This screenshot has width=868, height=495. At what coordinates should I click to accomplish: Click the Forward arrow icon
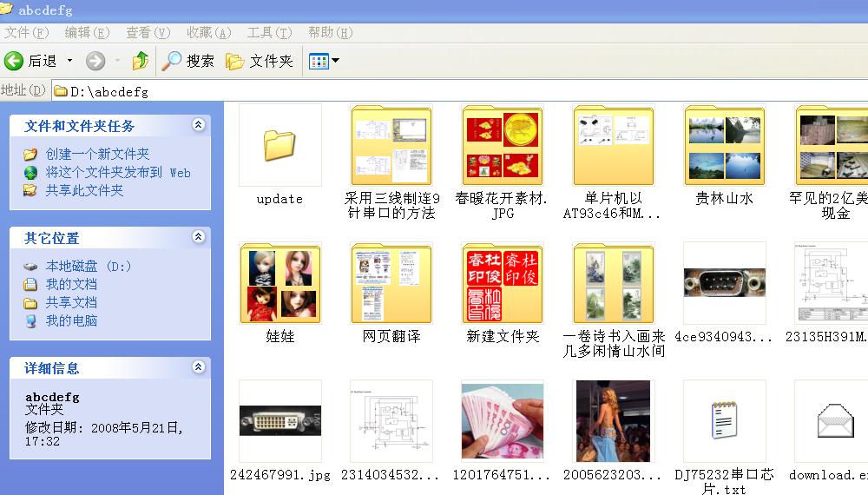tap(95, 61)
